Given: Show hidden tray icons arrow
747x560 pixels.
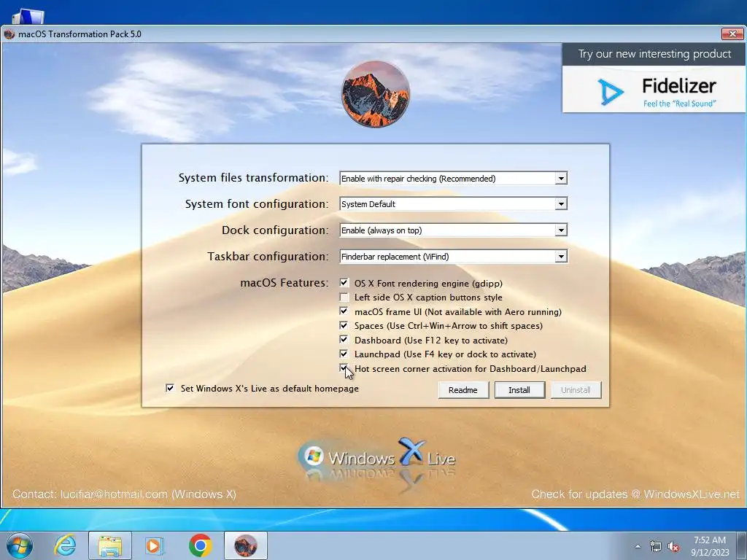Looking at the screenshot, I should (638, 546).
